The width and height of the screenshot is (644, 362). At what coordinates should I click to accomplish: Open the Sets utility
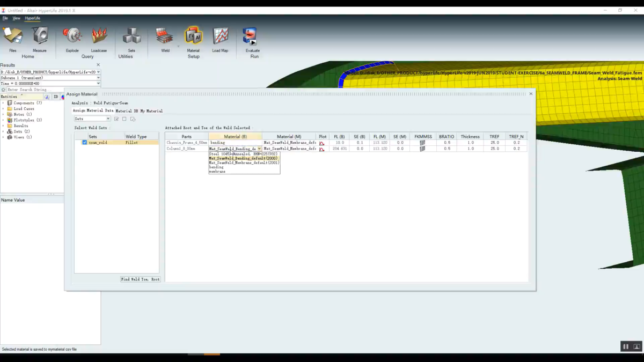point(131,40)
